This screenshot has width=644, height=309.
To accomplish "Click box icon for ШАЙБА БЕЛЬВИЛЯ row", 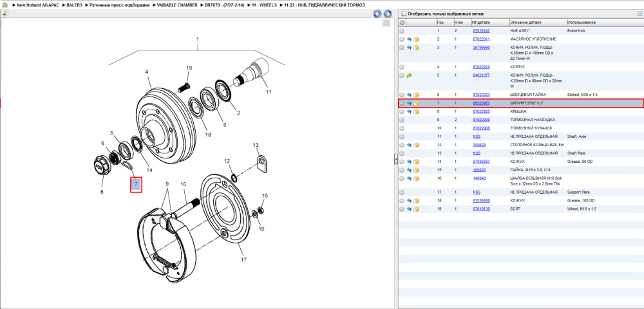I will tap(416, 178).
